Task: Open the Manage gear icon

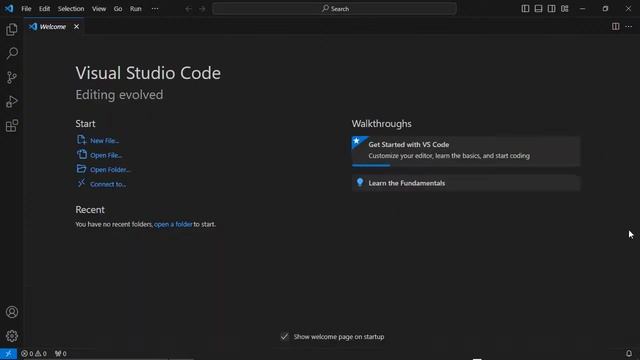Action: coord(12,336)
